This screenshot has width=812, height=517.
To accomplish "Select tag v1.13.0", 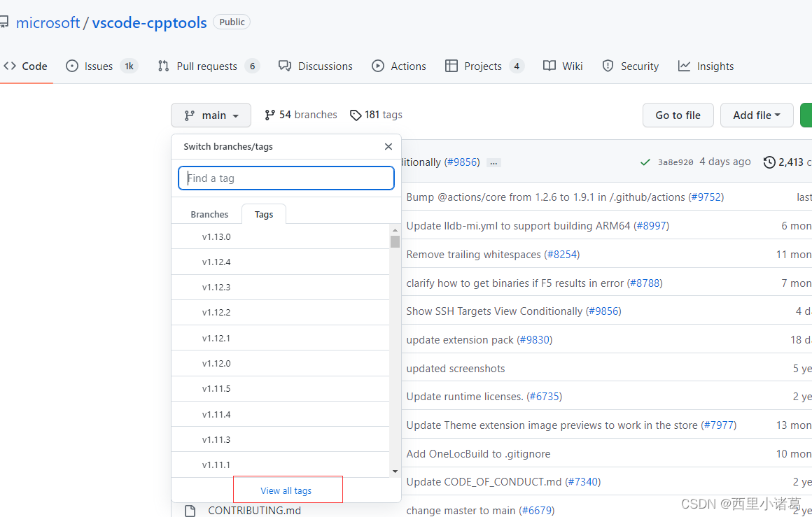I will click(x=280, y=236).
